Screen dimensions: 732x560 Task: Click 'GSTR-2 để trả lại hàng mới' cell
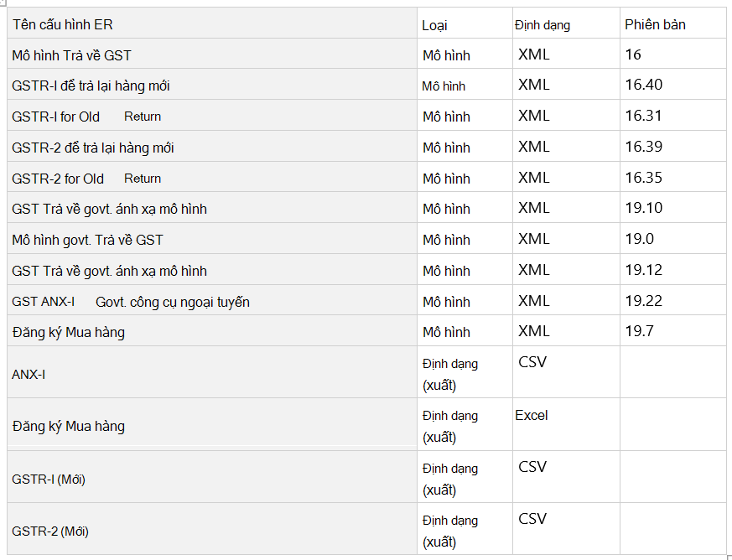pyautogui.click(x=212, y=147)
